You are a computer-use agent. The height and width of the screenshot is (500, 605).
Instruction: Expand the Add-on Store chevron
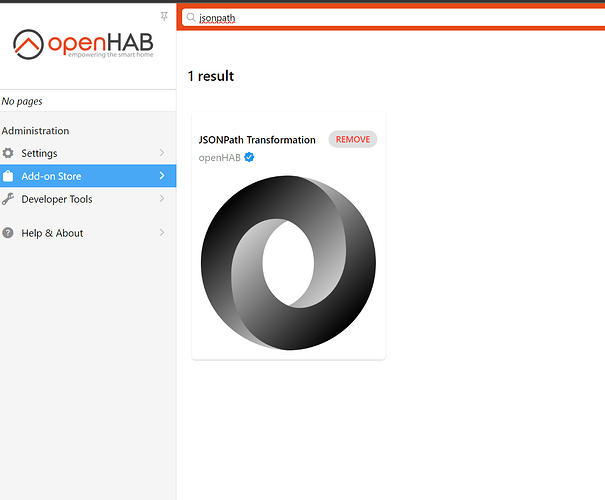click(x=162, y=176)
